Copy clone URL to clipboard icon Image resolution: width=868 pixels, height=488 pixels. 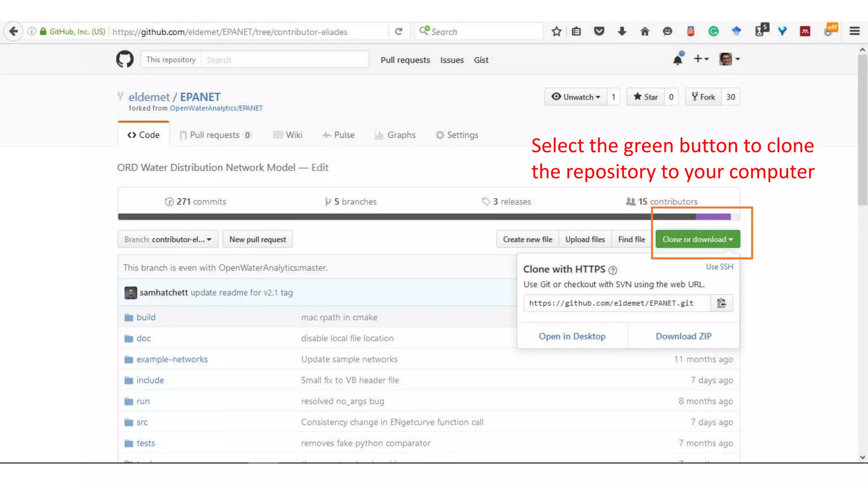point(721,303)
